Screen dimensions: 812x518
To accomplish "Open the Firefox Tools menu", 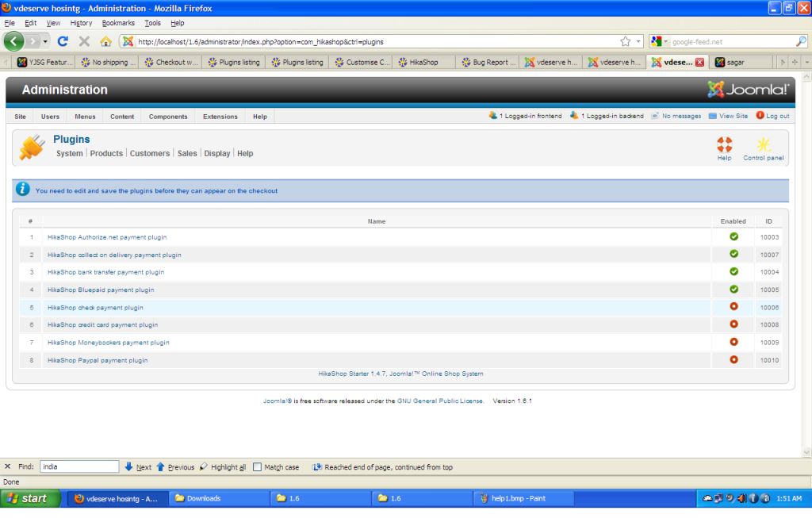I will click(152, 23).
